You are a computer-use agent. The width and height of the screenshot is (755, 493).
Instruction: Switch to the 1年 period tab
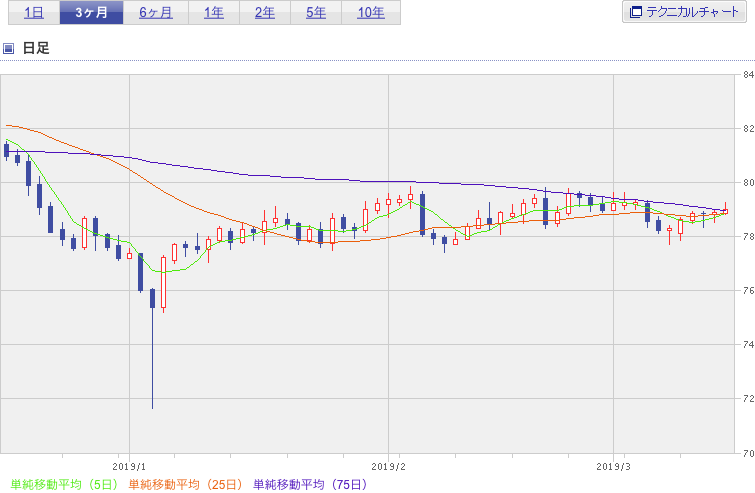(x=214, y=13)
